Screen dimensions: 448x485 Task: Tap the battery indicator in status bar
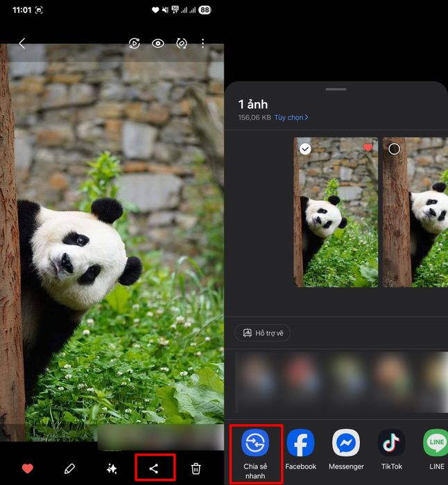pyautogui.click(x=205, y=10)
